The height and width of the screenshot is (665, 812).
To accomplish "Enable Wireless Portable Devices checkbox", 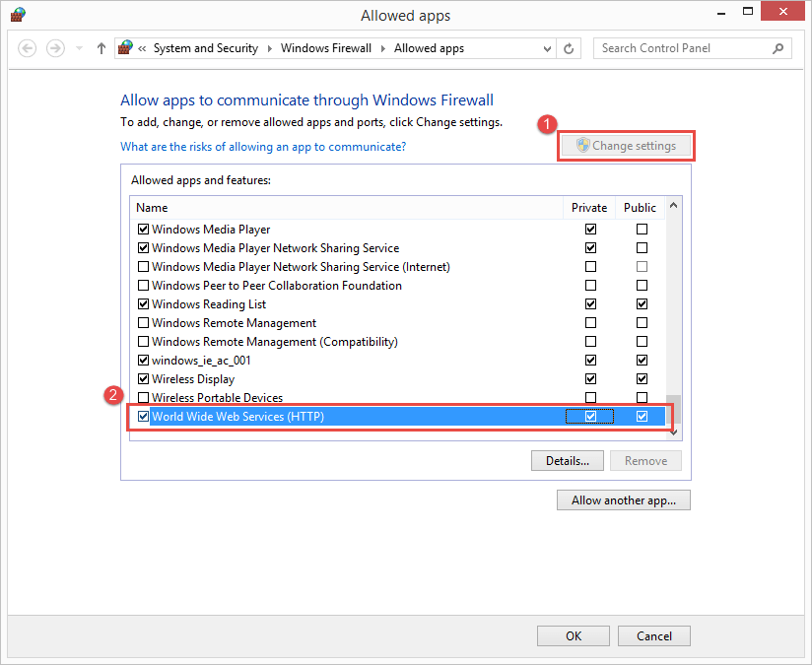I will click(x=144, y=397).
